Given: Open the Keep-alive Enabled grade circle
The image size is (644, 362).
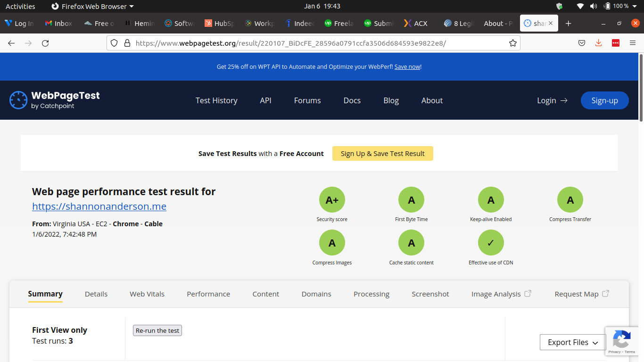Looking at the screenshot, I should point(491,200).
